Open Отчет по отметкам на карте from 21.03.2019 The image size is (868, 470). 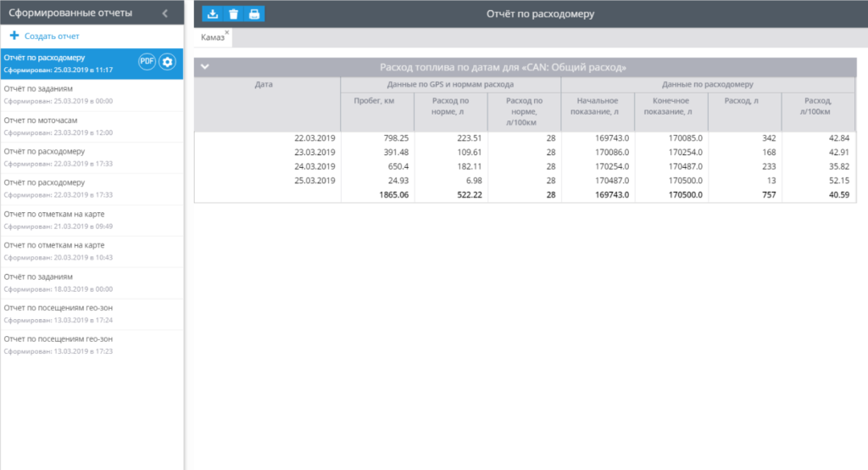58,220
